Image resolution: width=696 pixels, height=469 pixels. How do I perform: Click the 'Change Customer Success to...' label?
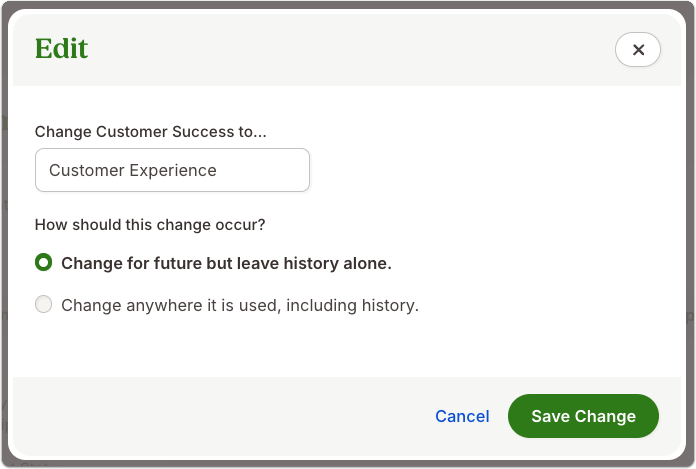pos(150,132)
